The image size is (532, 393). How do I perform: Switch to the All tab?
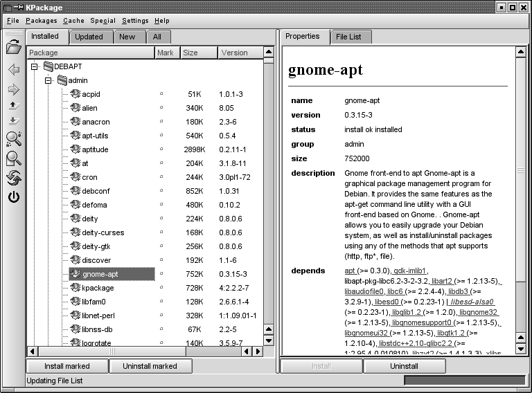click(x=159, y=37)
